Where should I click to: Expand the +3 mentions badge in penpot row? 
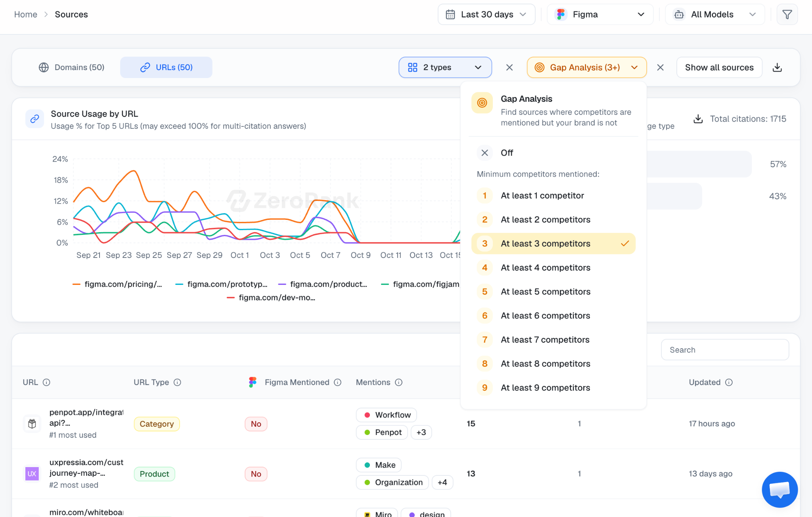point(421,432)
